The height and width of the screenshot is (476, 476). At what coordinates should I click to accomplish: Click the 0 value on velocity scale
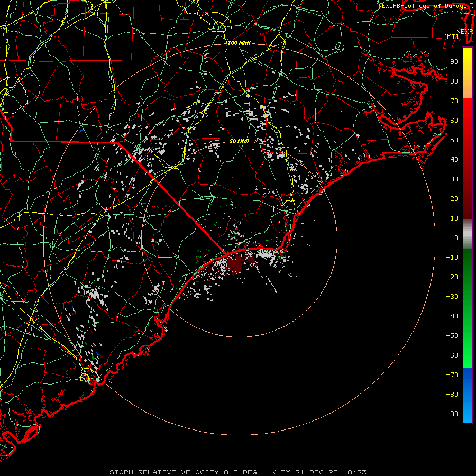coord(456,238)
